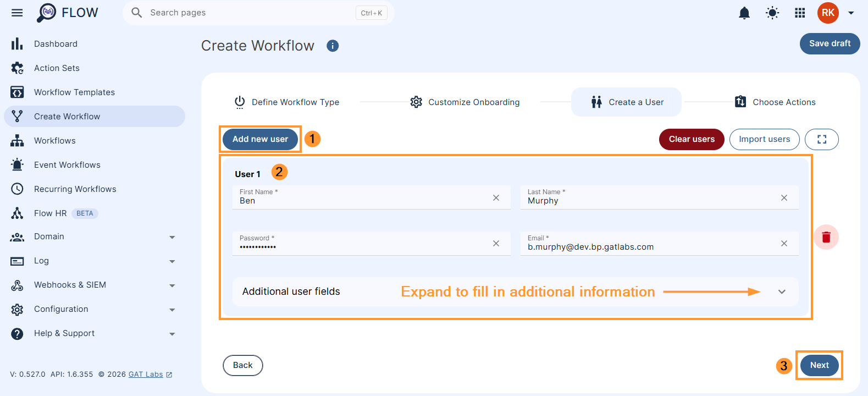Toggle the light/dark theme sun icon
This screenshot has height=396, width=868.
coord(772,13)
